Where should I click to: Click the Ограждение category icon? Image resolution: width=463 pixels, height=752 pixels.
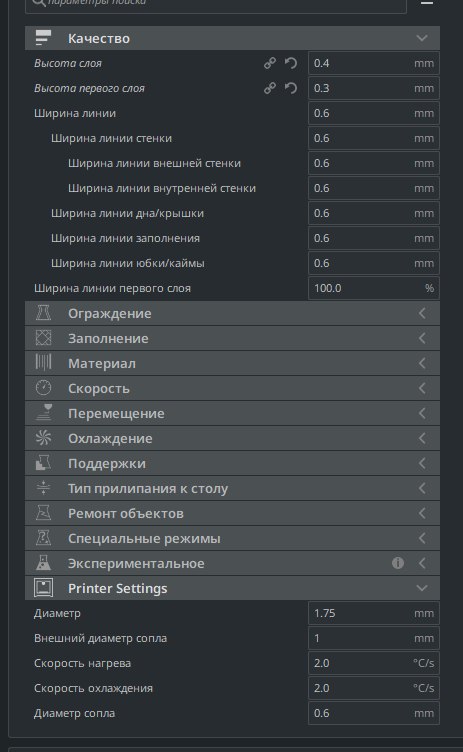43,313
